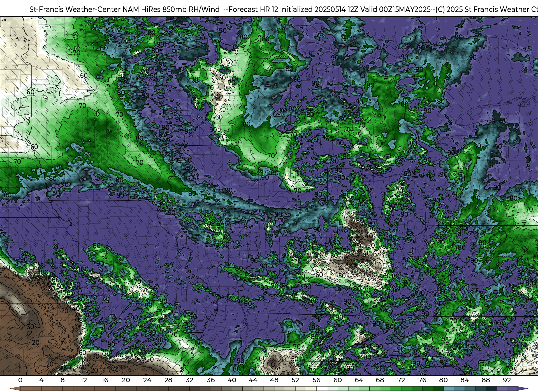Pick the '68' tick label on the legend
This screenshot has width=538, height=392.
point(380,380)
